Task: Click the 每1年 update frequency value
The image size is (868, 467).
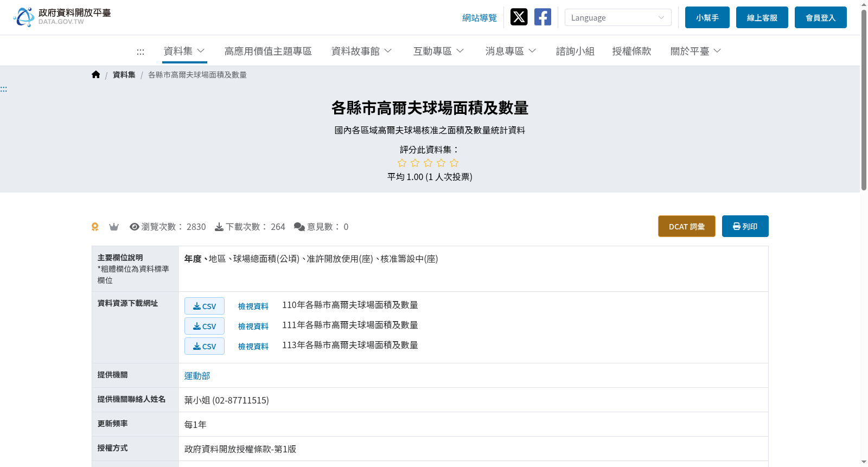Action: tap(195, 425)
